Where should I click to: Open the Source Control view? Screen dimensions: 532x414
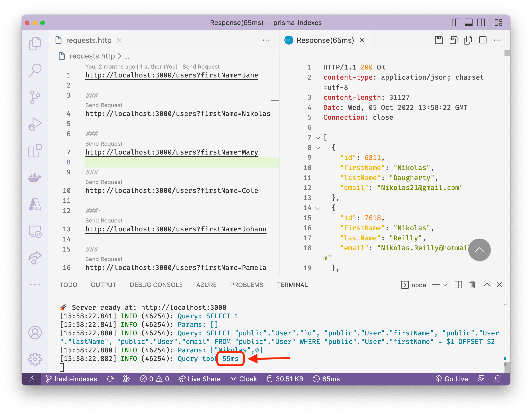[35, 97]
